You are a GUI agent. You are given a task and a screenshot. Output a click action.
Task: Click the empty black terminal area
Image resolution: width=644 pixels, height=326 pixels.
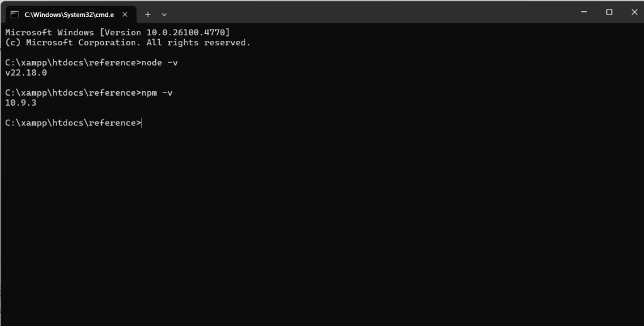tap(322, 226)
